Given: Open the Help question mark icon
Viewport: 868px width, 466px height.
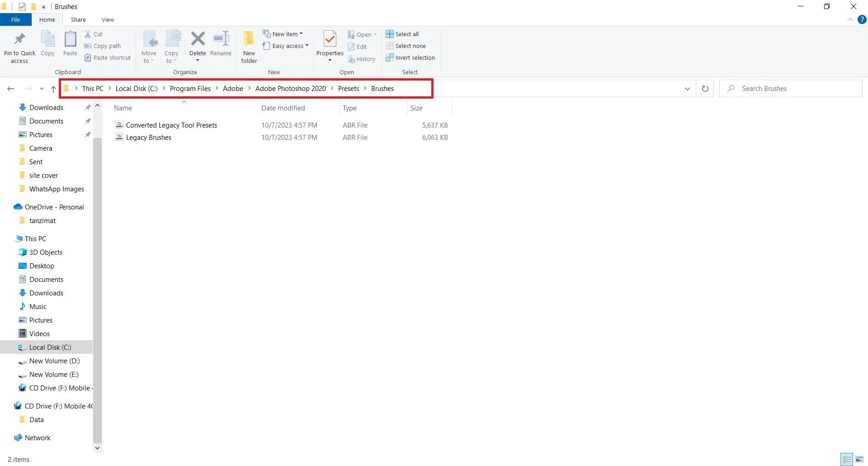Looking at the screenshot, I should (862, 19).
